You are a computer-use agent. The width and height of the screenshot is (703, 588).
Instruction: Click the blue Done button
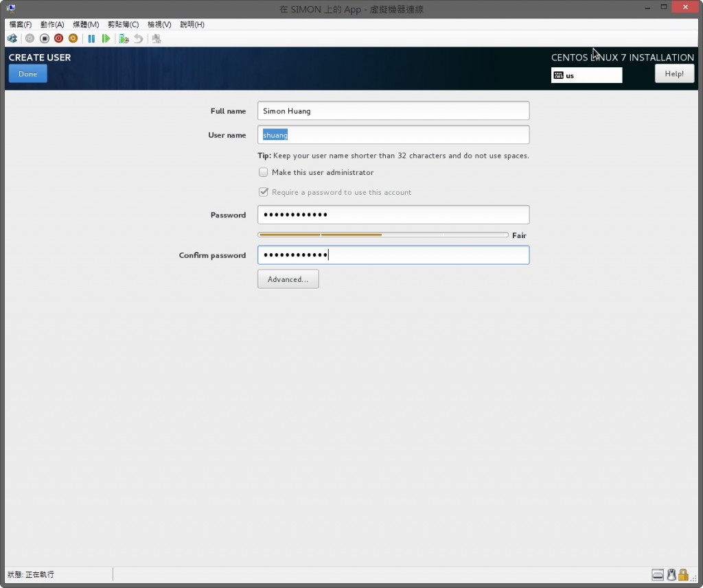click(27, 74)
